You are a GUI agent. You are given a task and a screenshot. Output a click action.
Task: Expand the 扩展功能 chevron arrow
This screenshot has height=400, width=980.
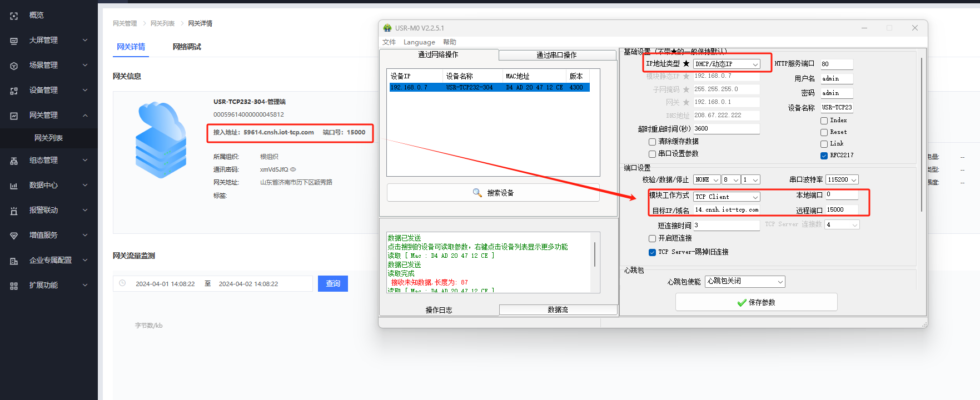click(x=85, y=285)
